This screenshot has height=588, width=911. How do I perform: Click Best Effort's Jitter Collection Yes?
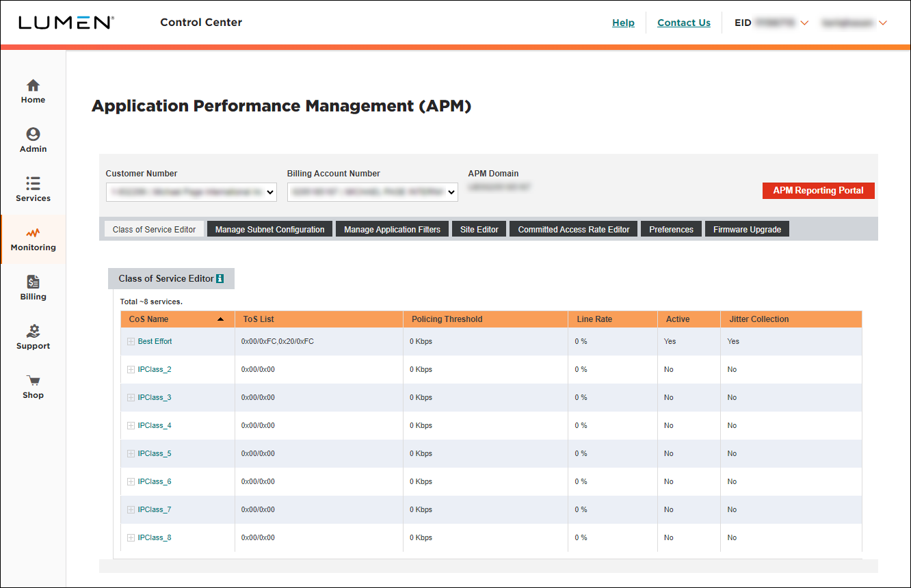coord(733,341)
